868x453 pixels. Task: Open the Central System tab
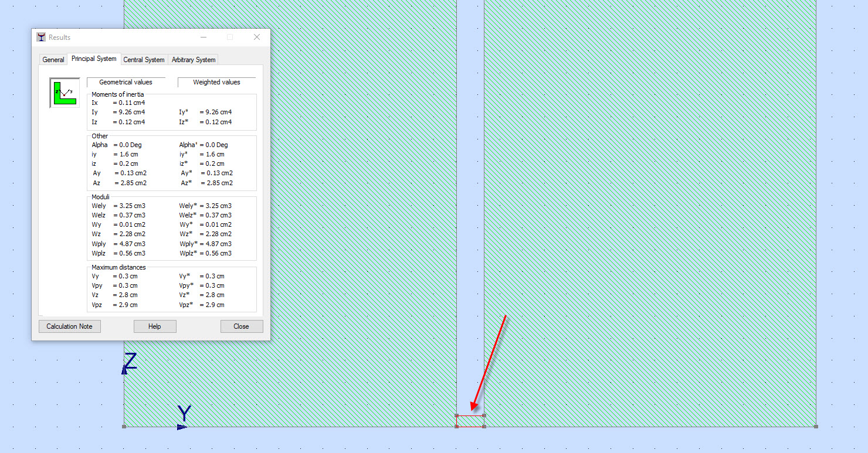coord(144,59)
